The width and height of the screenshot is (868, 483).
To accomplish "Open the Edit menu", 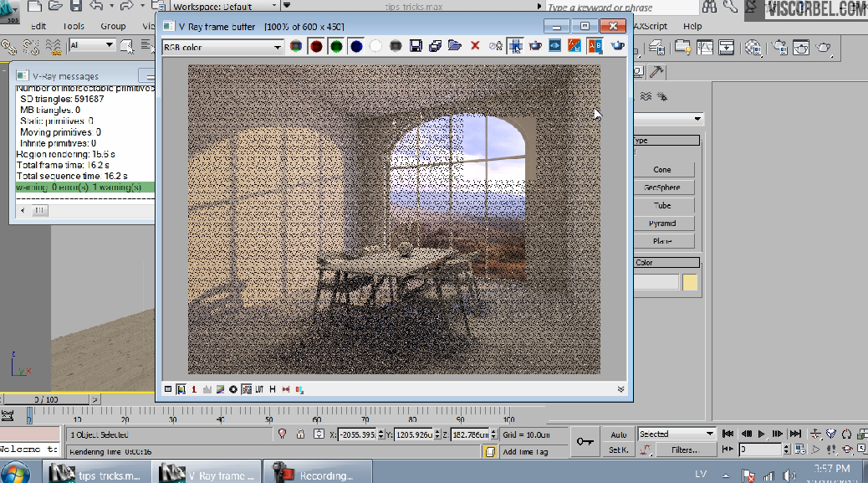I will pos(38,26).
